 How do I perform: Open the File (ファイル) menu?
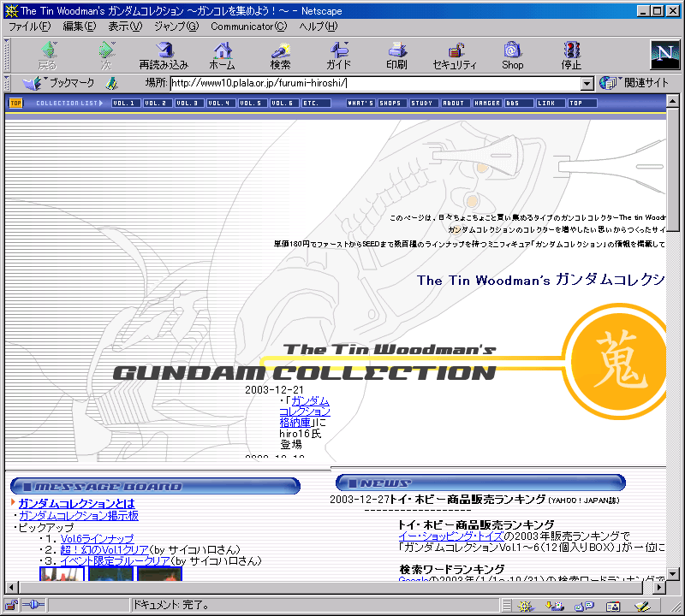[30, 27]
